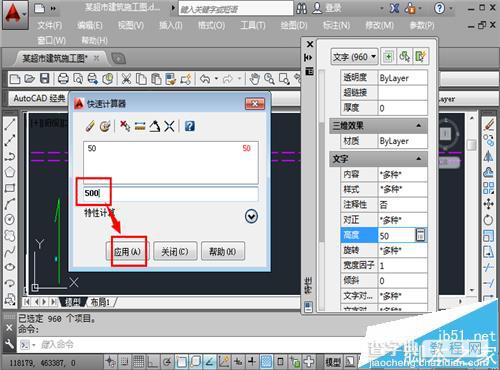Click the 样式 property row value
Viewport: 500px width, 370px height.
tap(402, 189)
